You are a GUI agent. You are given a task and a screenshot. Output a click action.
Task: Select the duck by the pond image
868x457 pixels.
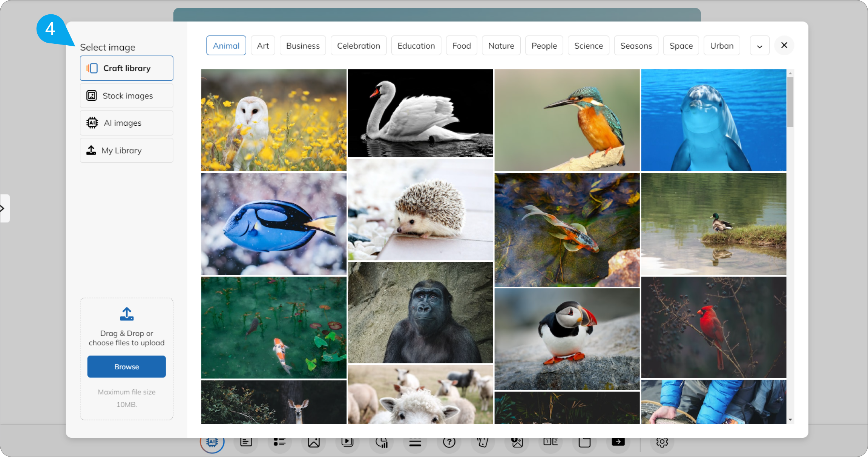(714, 224)
